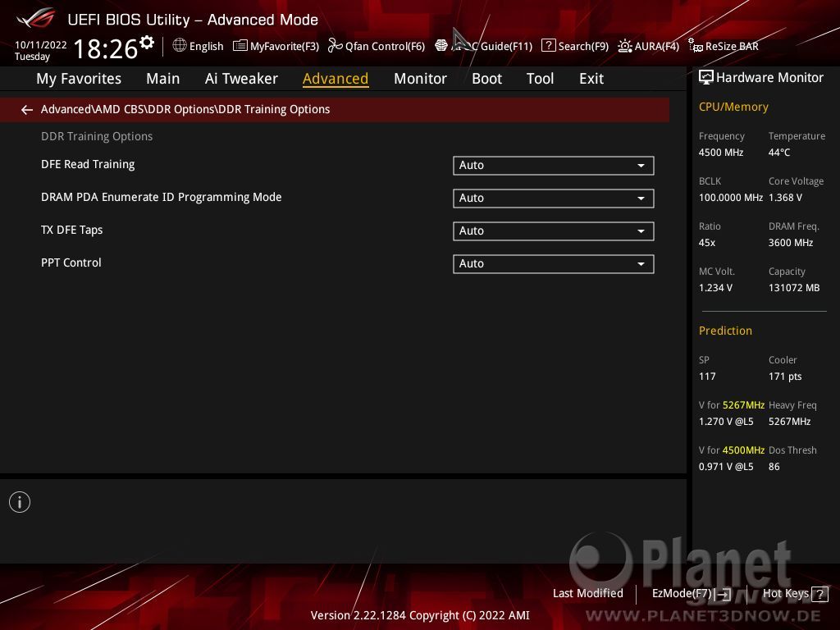Viewport: 840px width, 630px height.
Task: Click the DDR Training Options breadcrumb path
Action: [x=185, y=109]
